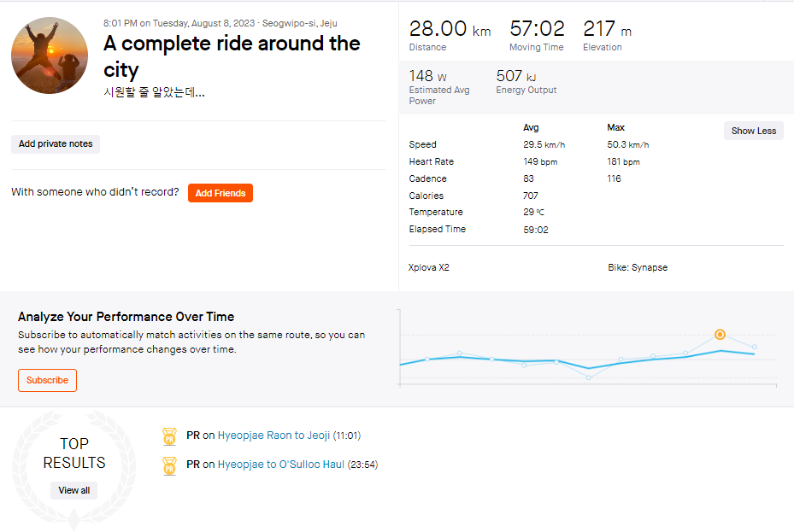This screenshot has width=794, height=532.
Task: Click Add private notes button
Action: pyautogui.click(x=56, y=144)
